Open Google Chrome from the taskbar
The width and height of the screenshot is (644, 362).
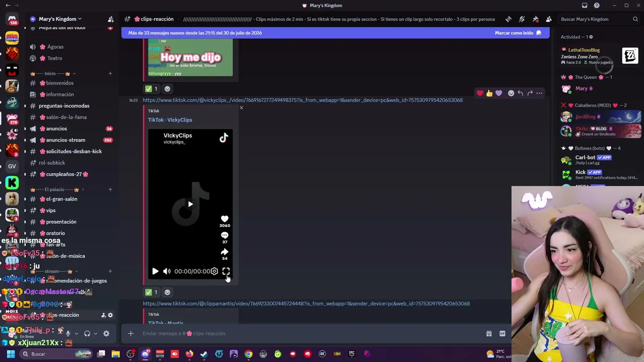[x=249, y=354]
